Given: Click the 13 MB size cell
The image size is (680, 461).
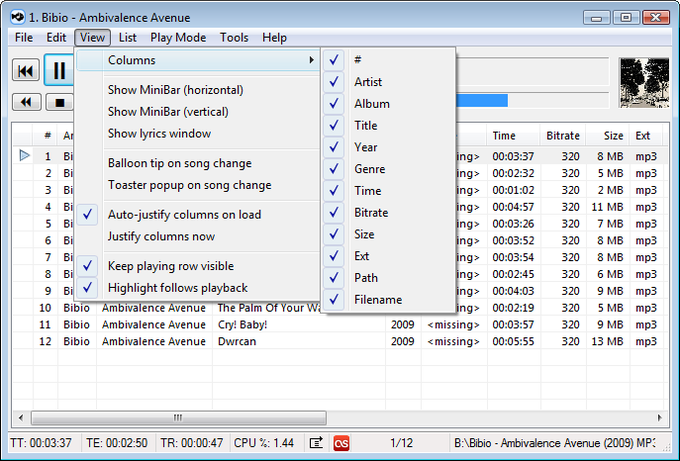Looking at the screenshot, I should (x=607, y=341).
